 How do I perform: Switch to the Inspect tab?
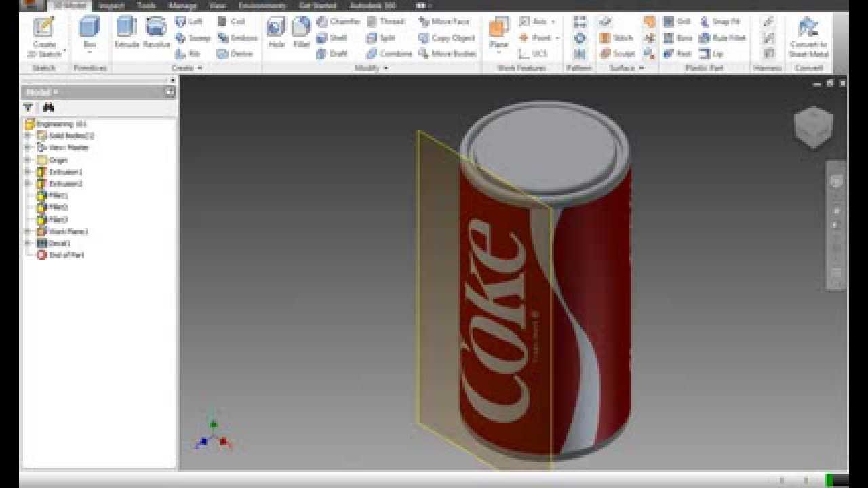[111, 5]
